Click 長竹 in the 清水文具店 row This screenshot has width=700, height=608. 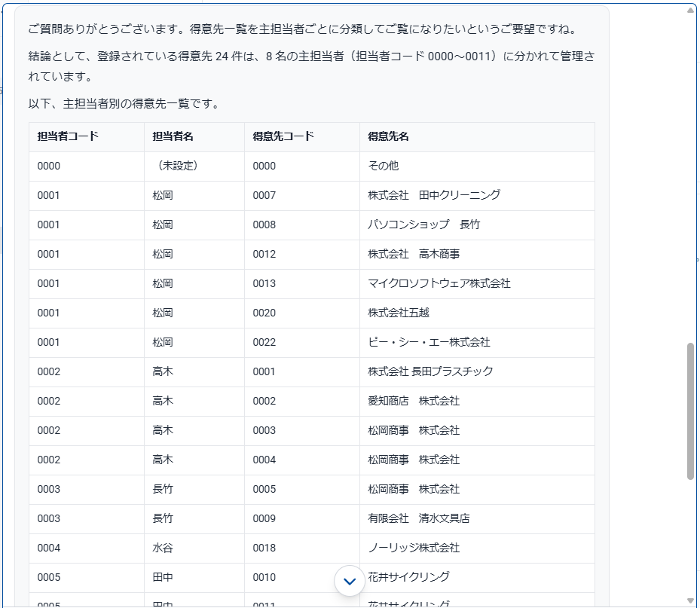click(163, 518)
